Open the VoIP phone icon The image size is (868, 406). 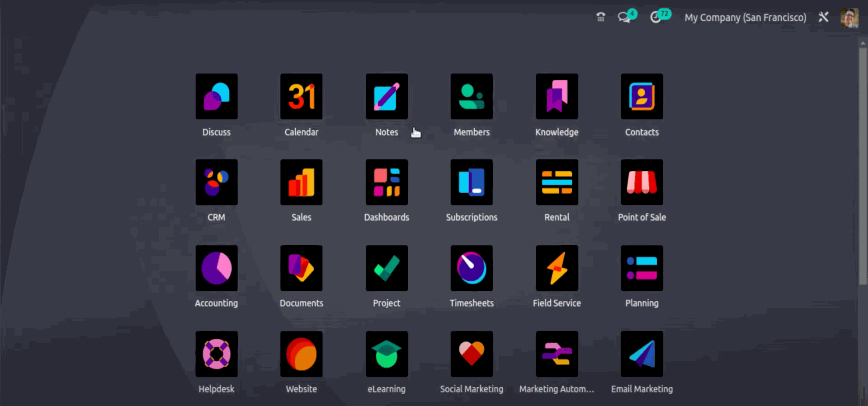[x=600, y=18]
